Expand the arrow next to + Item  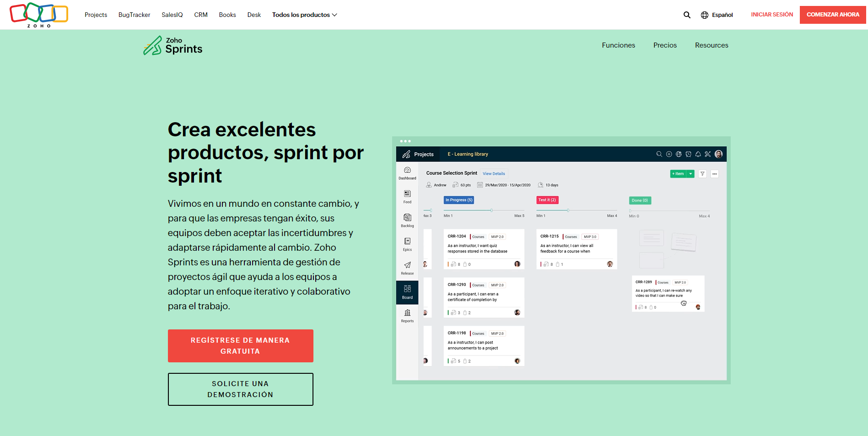pyautogui.click(x=690, y=174)
